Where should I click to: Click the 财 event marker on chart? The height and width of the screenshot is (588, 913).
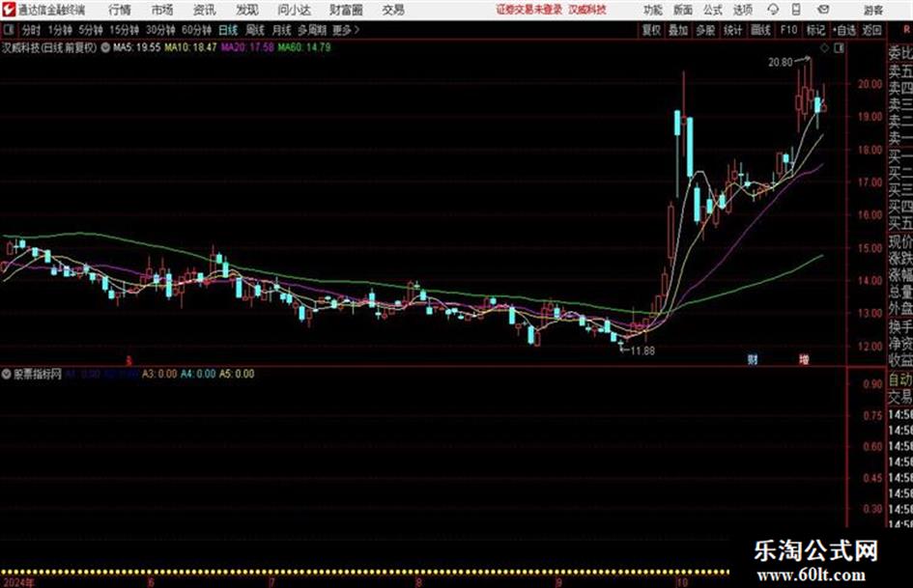[753, 359]
